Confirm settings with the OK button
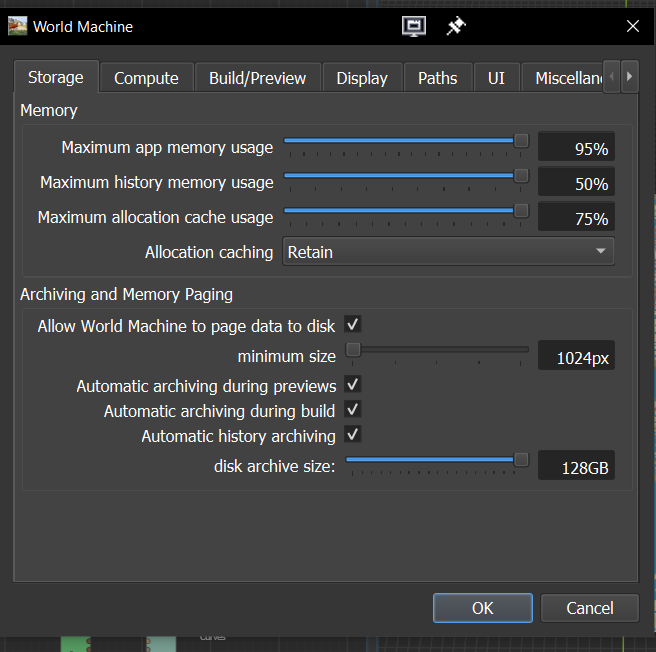This screenshot has width=656, height=652. [483, 608]
